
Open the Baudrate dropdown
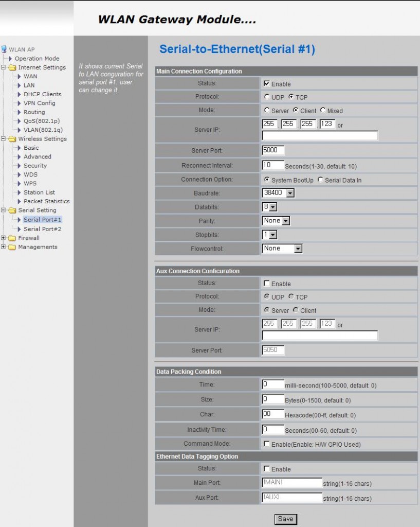pos(290,193)
